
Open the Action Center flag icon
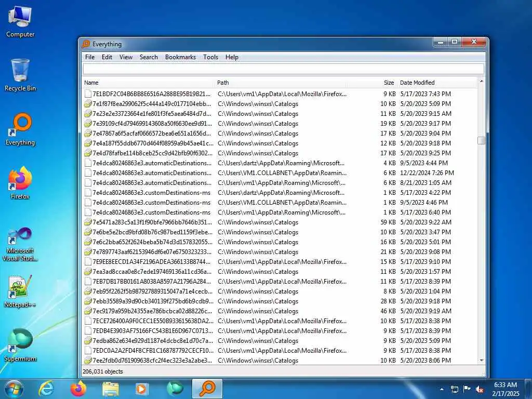pyautogui.click(x=467, y=389)
